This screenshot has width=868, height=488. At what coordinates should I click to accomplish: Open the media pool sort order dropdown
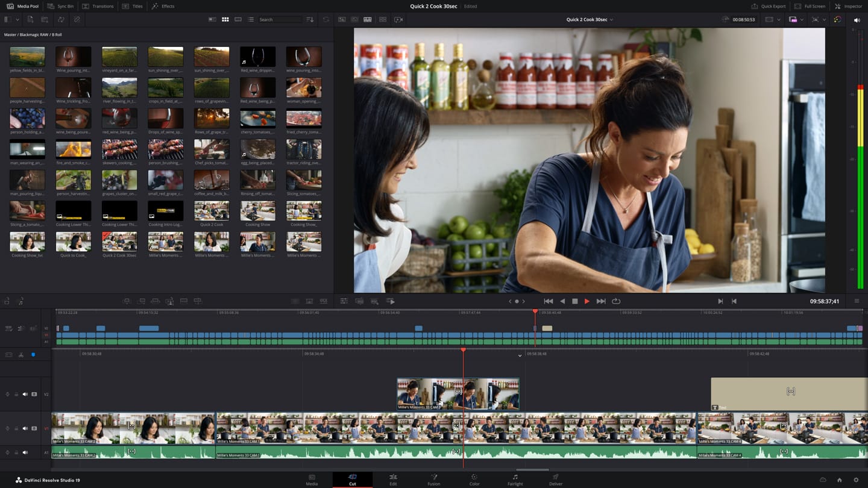pyautogui.click(x=309, y=19)
